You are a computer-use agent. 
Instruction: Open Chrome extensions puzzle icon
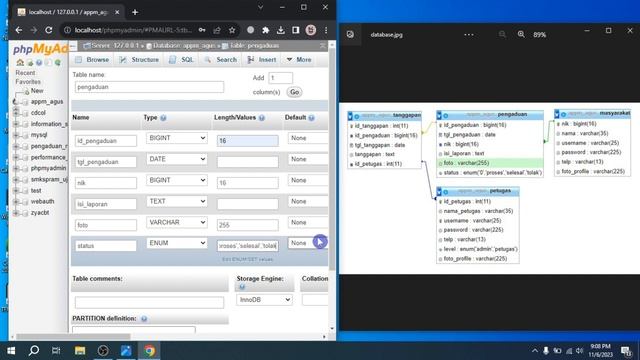[x=265, y=30]
